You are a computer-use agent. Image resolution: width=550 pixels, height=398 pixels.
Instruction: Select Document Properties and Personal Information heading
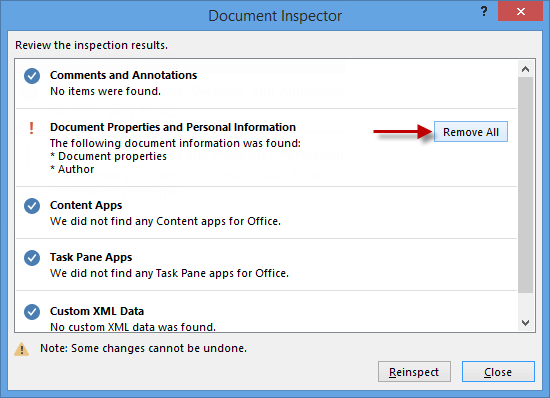point(173,127)
